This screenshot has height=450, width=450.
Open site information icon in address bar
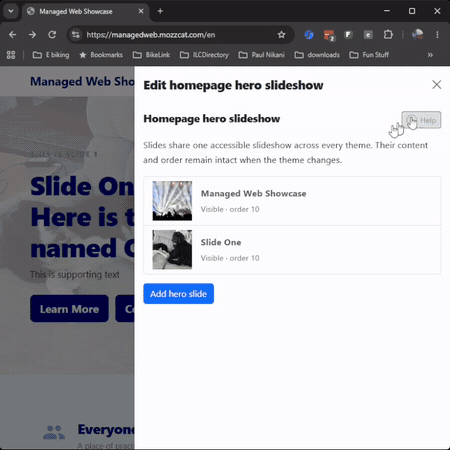point(76,35)
